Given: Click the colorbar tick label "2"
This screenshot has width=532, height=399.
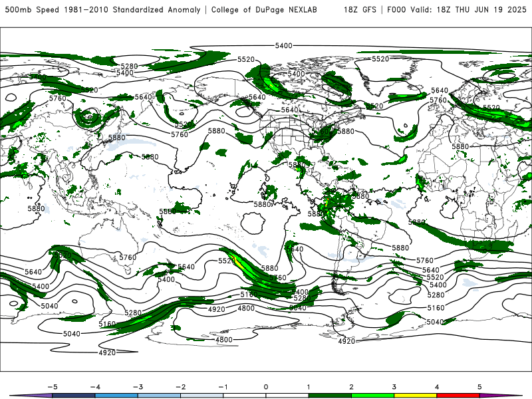Looking at the screenshot, I should [x=351, y=387].
